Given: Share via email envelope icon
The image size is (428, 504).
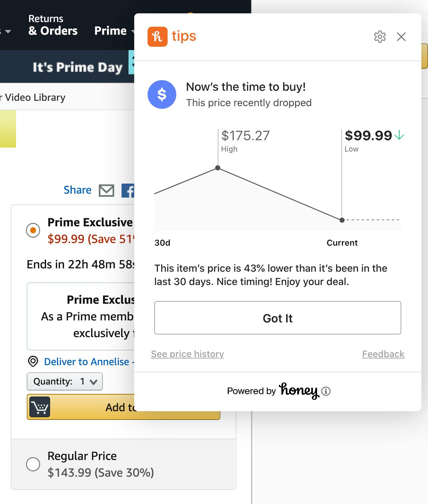Looking at the screenshot, I should coord(106,190).
